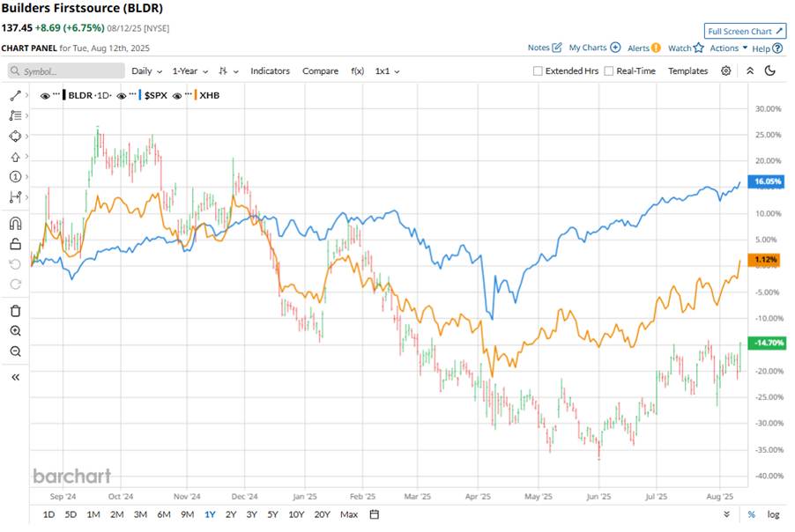Image resolution: width=795 pixels, height=532 pixels.
Task: Open the 1x1 grid layout dropdown
Action: (x=387, y=71)
